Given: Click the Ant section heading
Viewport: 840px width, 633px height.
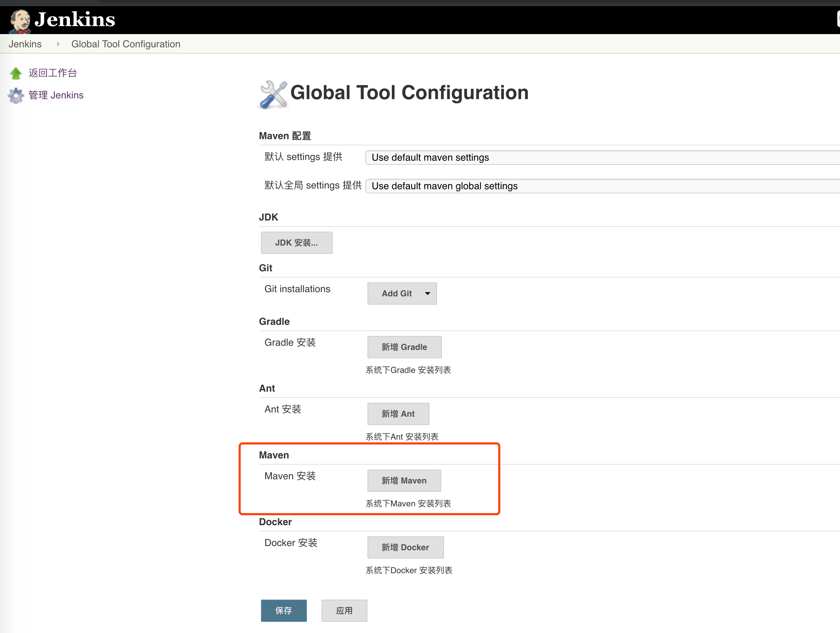Looking at the screenshot, I should [x=267, y=388].
